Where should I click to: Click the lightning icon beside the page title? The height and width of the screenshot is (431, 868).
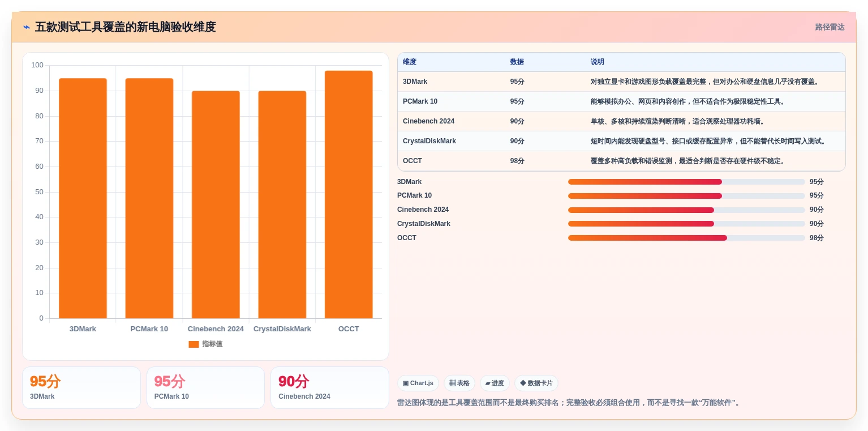(x=26, y=27)
